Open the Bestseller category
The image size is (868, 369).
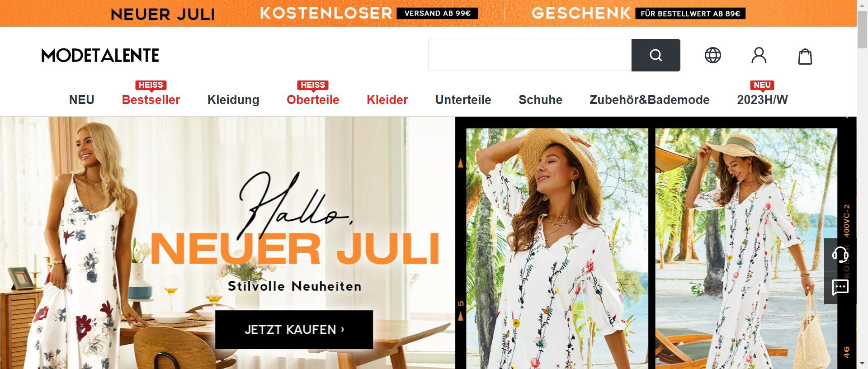tap(151, 99)
